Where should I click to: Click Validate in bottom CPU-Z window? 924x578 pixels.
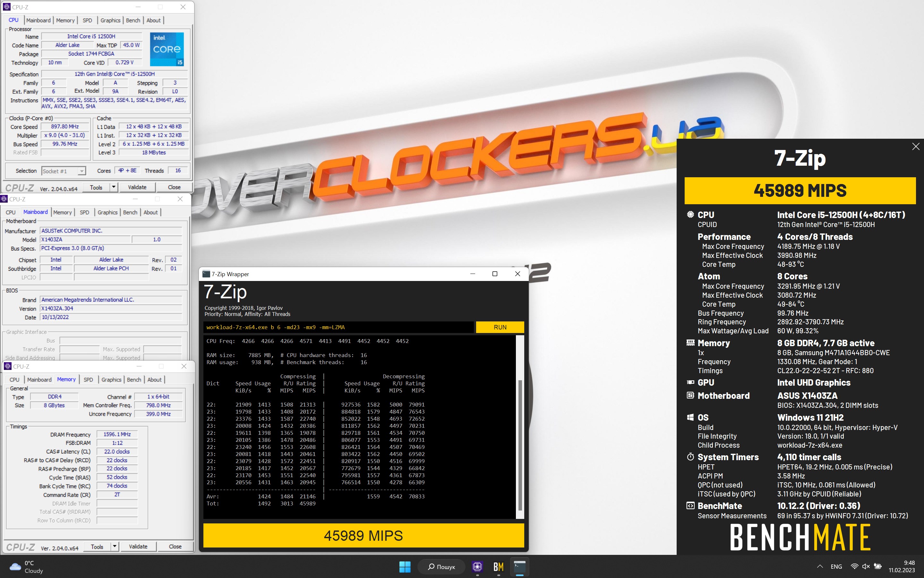tap(138, 547)
